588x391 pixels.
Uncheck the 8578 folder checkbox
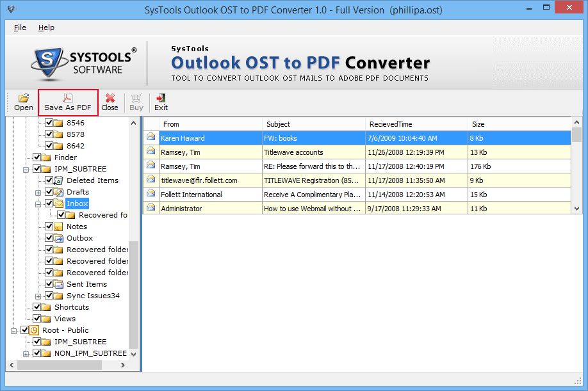point(49,134)
